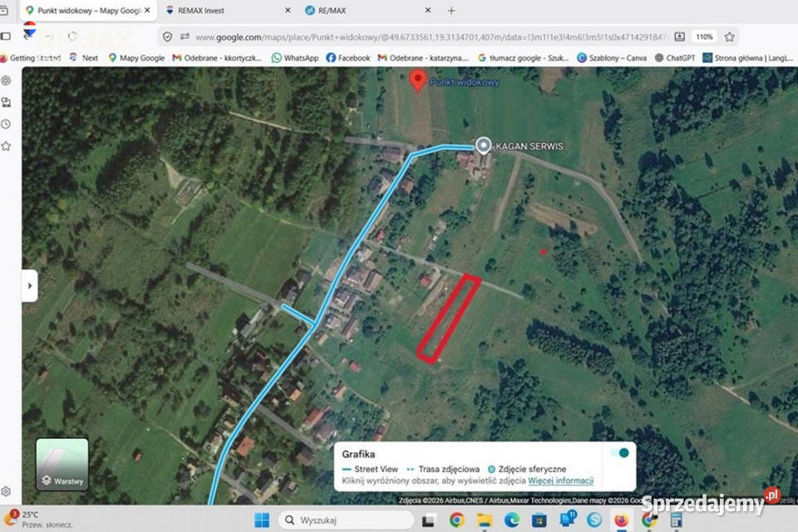
Task: Switch to RE/MAX tab
Action: 367,10
